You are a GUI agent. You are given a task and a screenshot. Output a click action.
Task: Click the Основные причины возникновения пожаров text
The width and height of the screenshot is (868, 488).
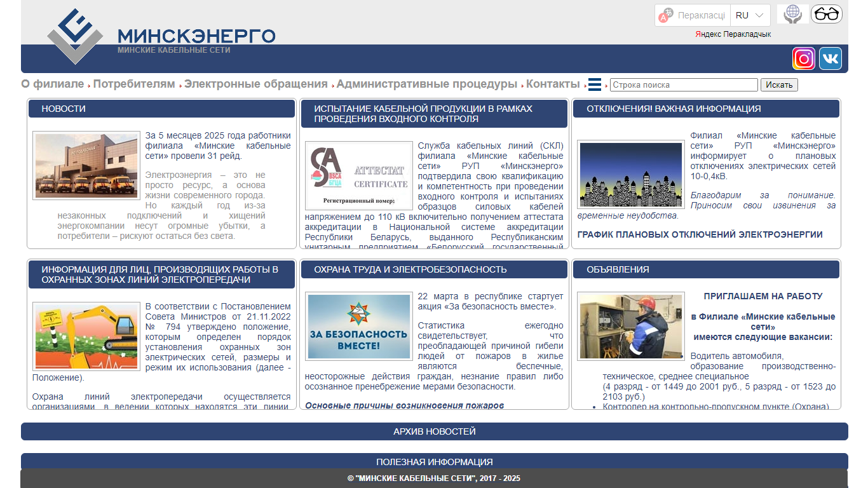(404, 405)
